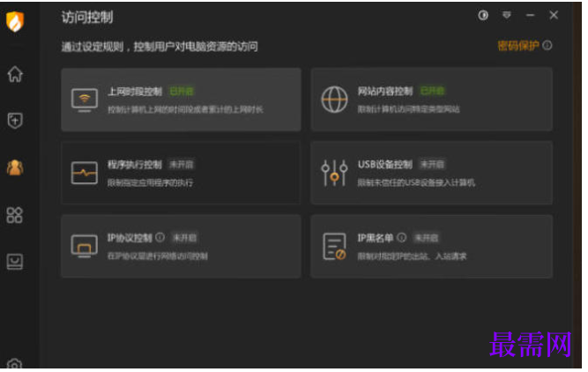The height and width of the screenshot is (372, 588).
Task: Open the title bar dropdown menu icon
Action: [x=507, y=15]
